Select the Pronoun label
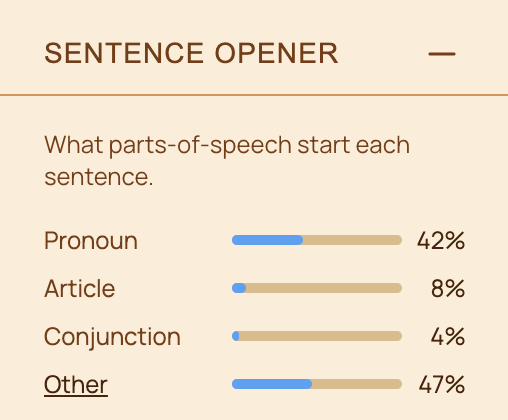 coord(91,241)
